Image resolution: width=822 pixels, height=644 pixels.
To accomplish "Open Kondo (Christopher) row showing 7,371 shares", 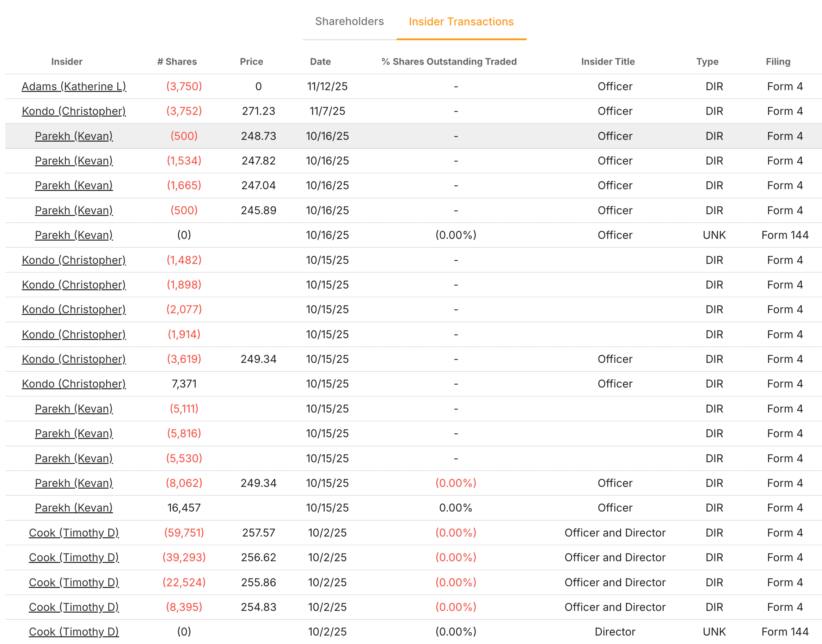I will click(x=74, y=383).
